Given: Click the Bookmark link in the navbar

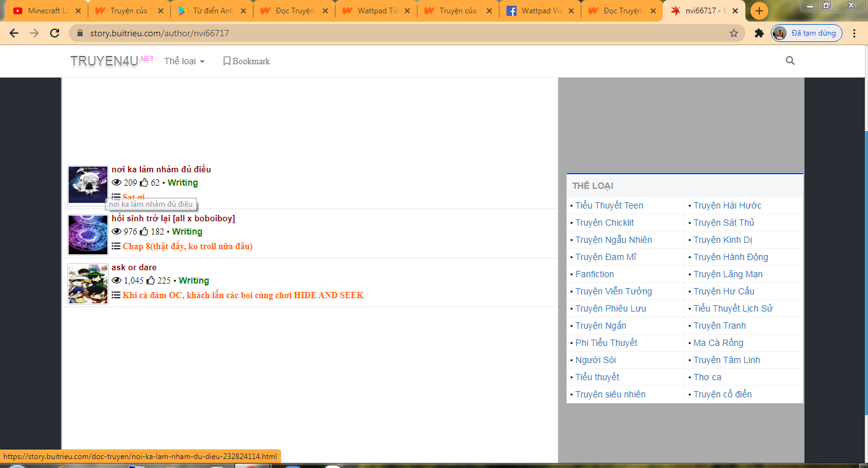Looking at the screenshot, I should (x=246, y=61).
